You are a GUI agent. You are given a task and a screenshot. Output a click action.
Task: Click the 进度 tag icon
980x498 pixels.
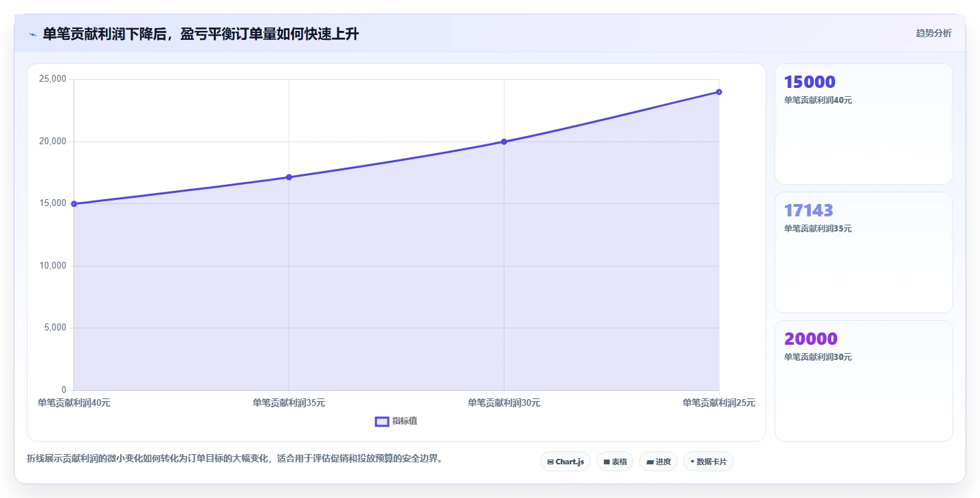650,462
